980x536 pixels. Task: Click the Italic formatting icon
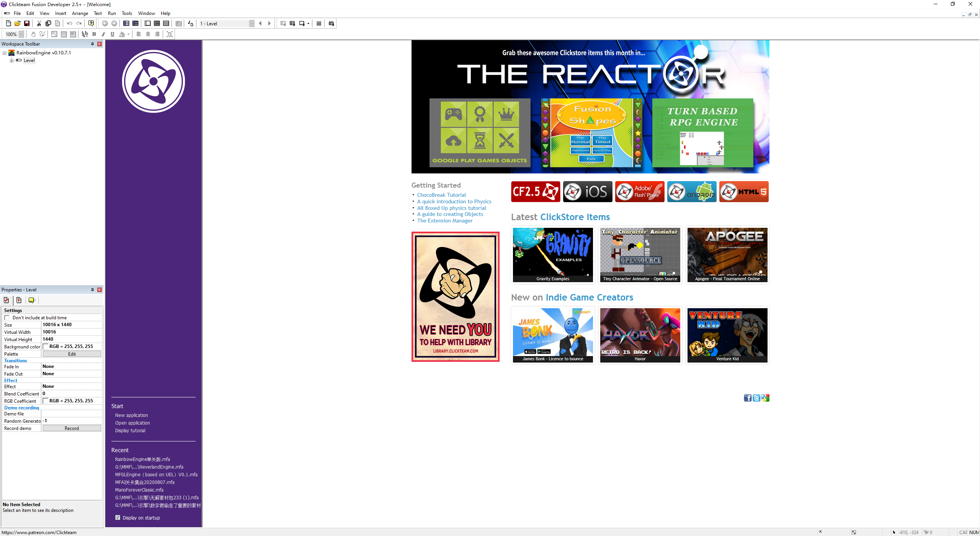pos(103,34)
